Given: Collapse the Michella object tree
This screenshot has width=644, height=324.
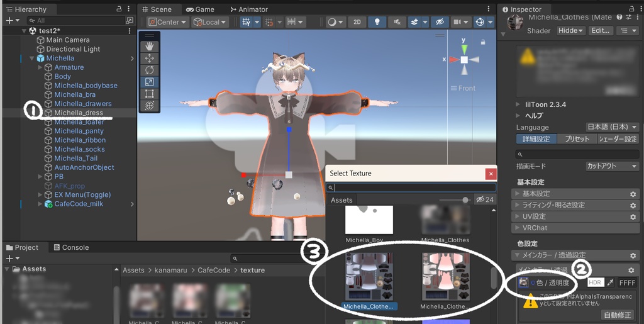Looking at the screenshot, I should point(31,59).
